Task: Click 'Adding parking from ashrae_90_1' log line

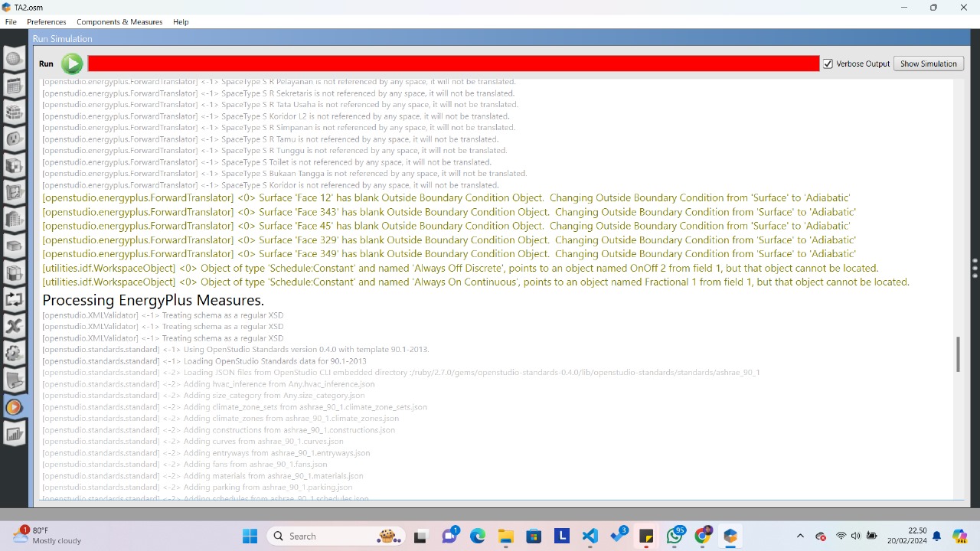Action: click(198, 487)
